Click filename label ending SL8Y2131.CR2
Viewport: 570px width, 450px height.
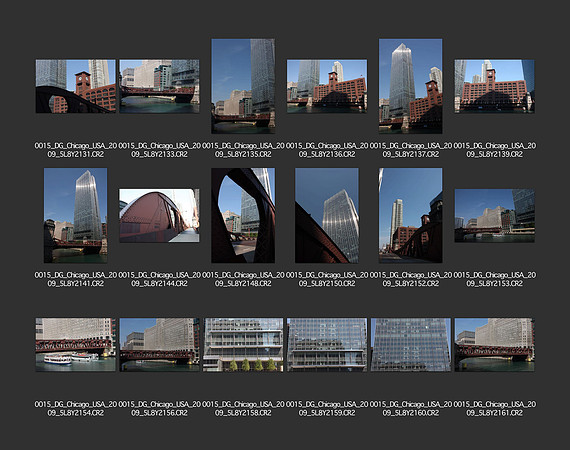coord(76,150)
